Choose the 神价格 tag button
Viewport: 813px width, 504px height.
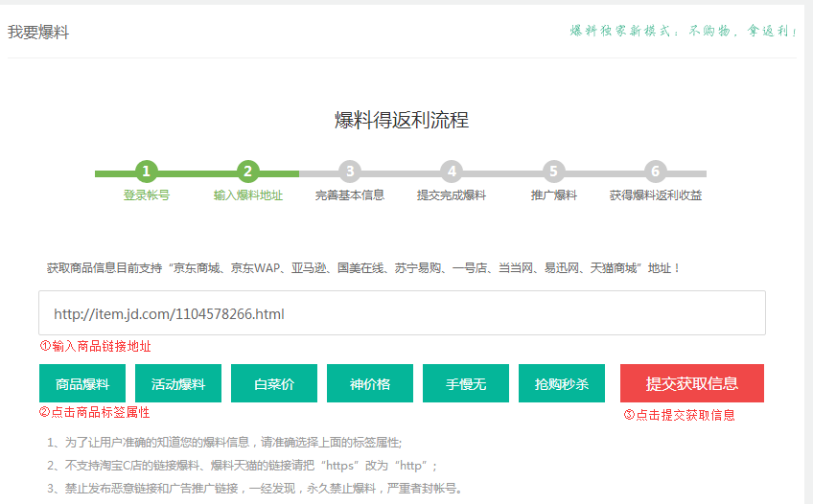click(x=370, y=383)
